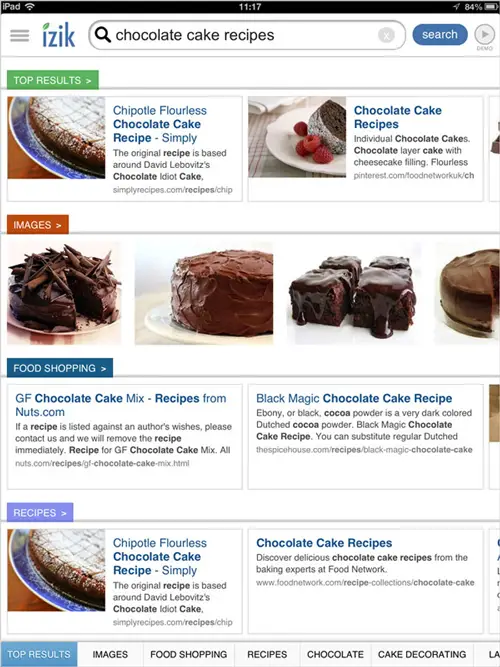Switch to the CAKE DECORATING bottom tab
This screenshot has height=667, width=500.
(422, 654)
